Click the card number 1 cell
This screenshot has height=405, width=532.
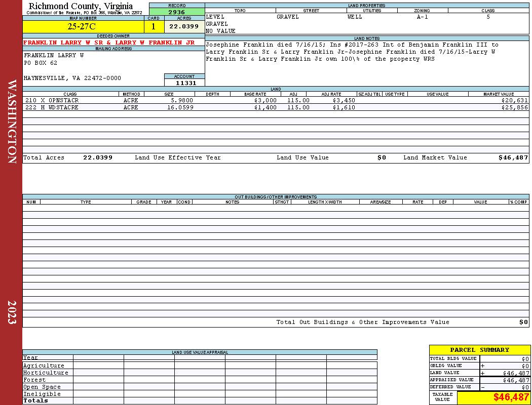coord(154,26)
